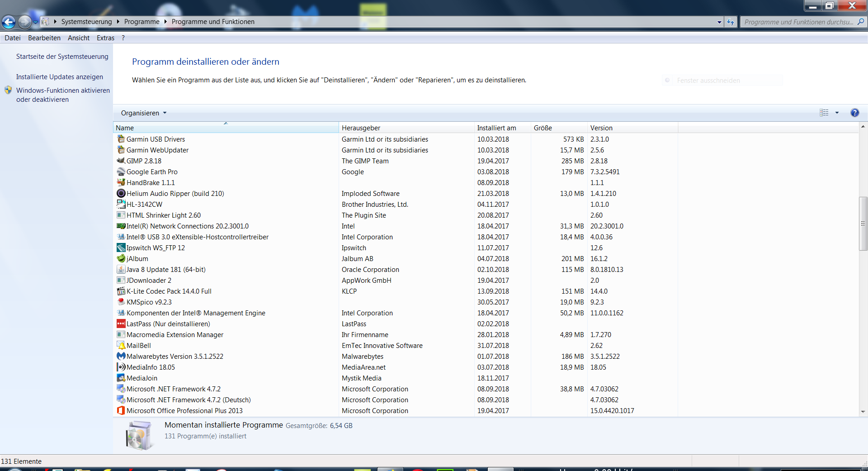Select the Google Earth Pro icon
Screen dimensions: 868x471
click(121, 171)
